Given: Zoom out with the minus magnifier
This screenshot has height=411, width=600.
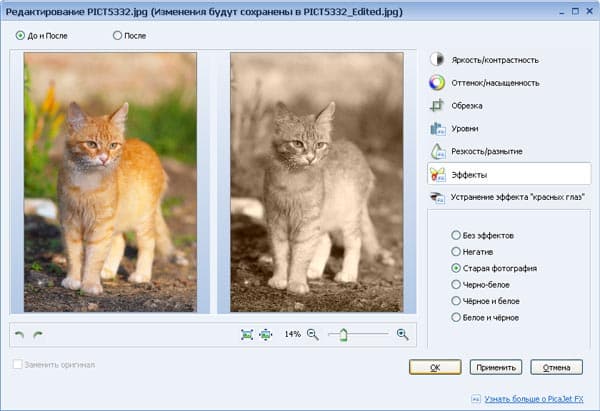Looking at the screenshot, I should [x=313, y=334].
